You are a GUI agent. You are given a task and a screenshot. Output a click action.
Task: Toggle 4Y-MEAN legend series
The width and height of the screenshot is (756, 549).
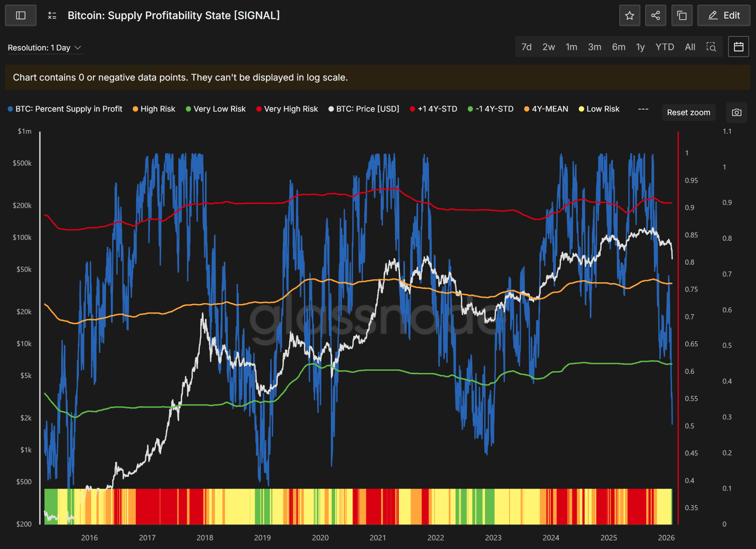550,109
